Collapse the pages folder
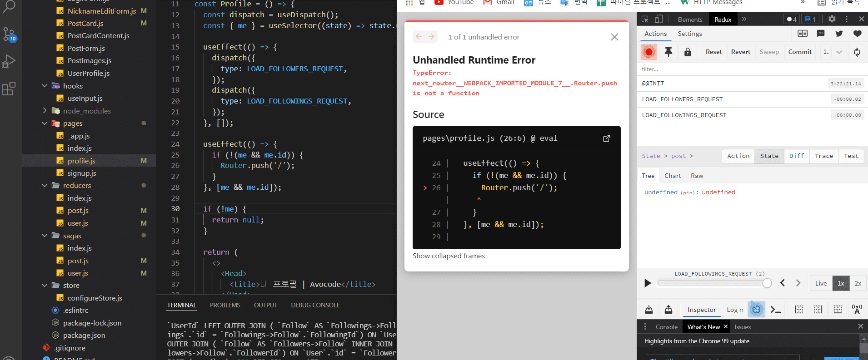 point(45,123)
